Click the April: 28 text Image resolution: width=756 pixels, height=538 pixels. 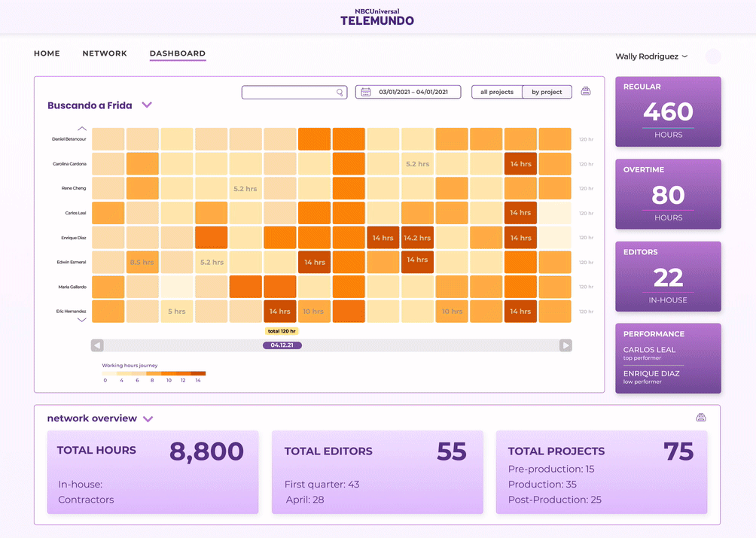pyautogui.click(x=305, y=500)
